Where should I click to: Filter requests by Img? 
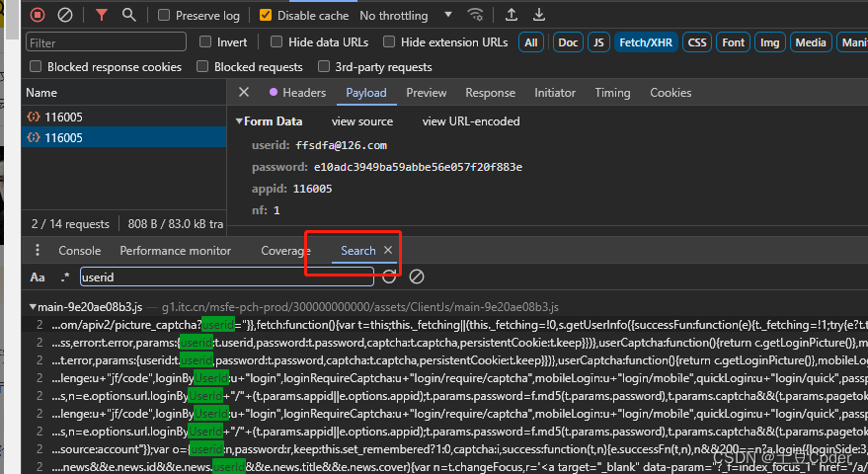[x=769, y=42]
